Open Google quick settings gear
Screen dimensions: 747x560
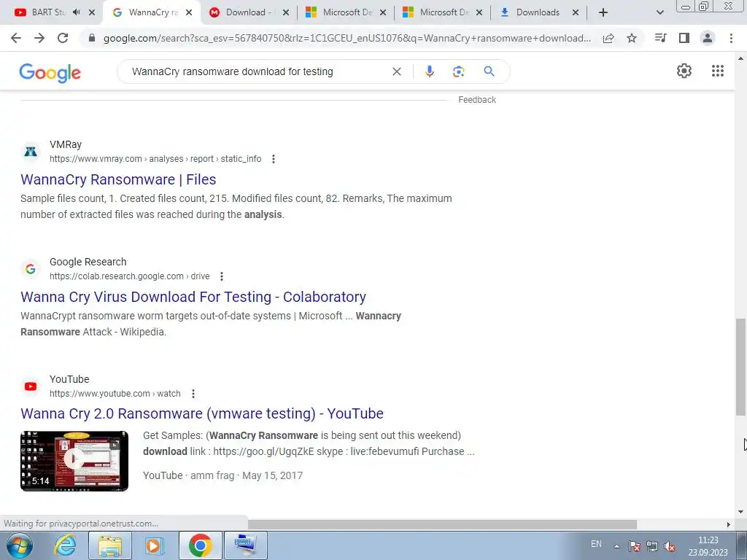pyautogui.click(x=684, y=71)
